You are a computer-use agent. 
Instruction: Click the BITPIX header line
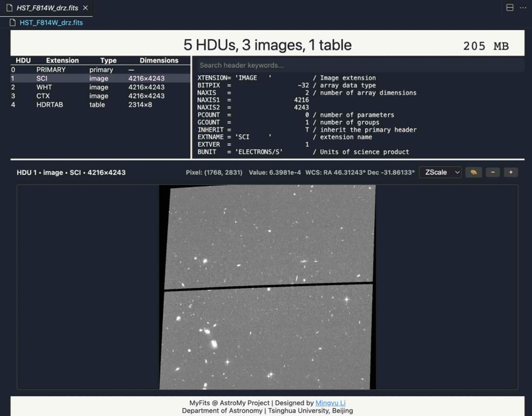coord(286,85)
